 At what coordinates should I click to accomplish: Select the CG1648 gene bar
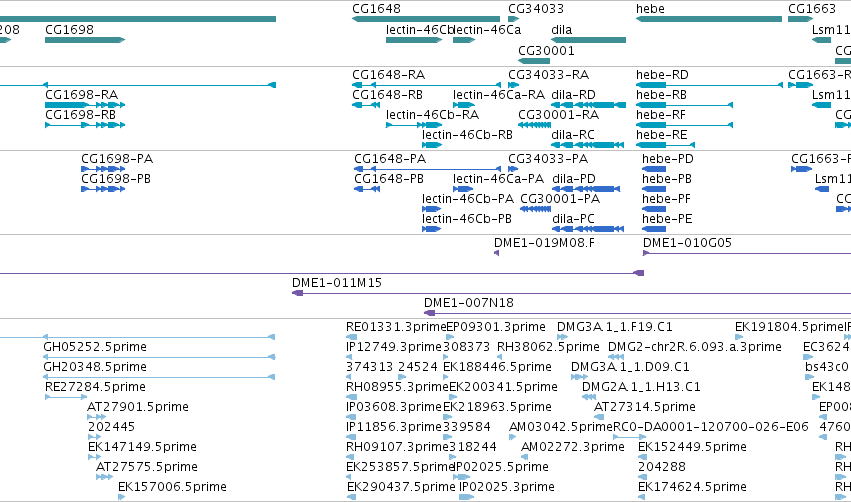coord(426,19)
